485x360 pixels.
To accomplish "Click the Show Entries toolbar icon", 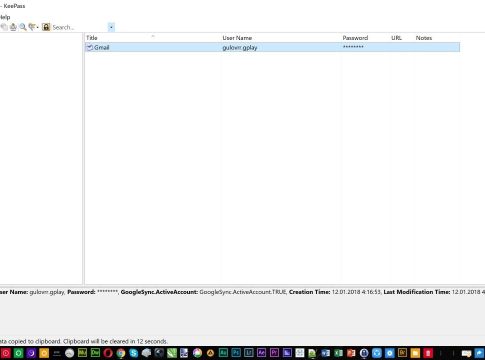I will 32,27.
